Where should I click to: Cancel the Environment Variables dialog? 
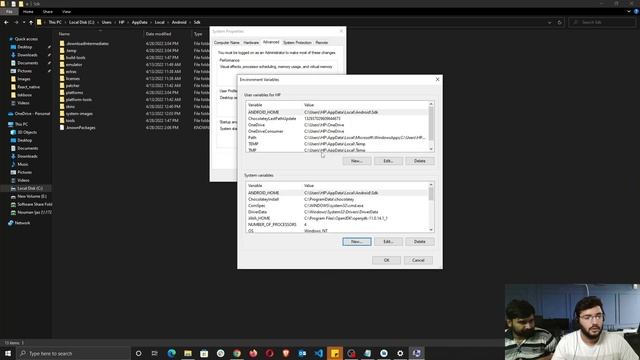click(x=418, y=260)
